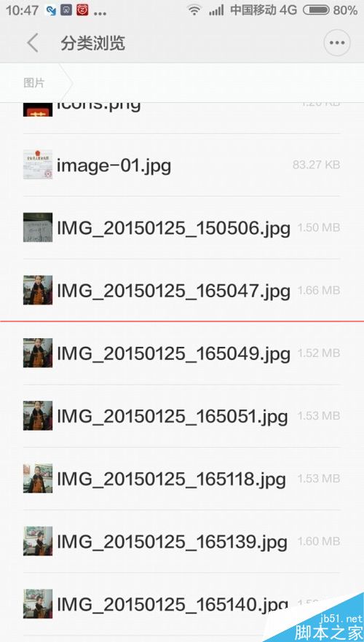Tap the cellular signal bars icon
This screenshot has height=642, width=364.
216,10
